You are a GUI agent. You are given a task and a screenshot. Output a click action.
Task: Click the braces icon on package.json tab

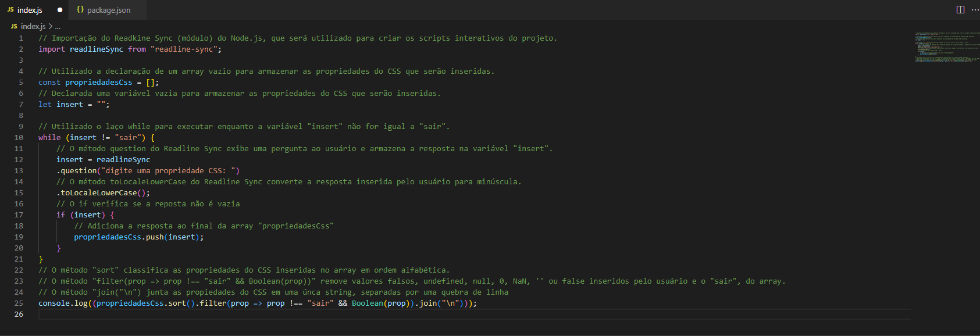click(x=80, y=10)
